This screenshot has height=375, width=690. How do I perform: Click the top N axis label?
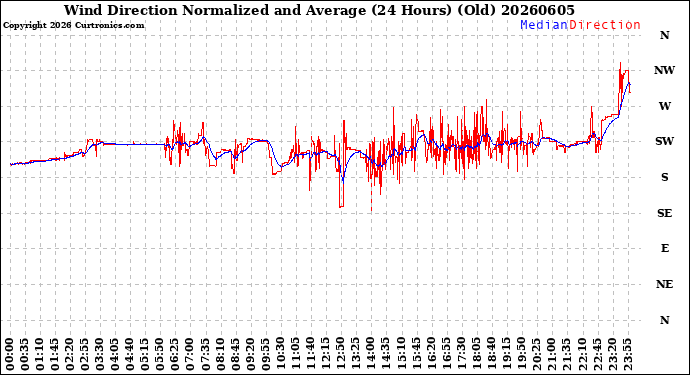pyautogui.click(x=664, y=35)
